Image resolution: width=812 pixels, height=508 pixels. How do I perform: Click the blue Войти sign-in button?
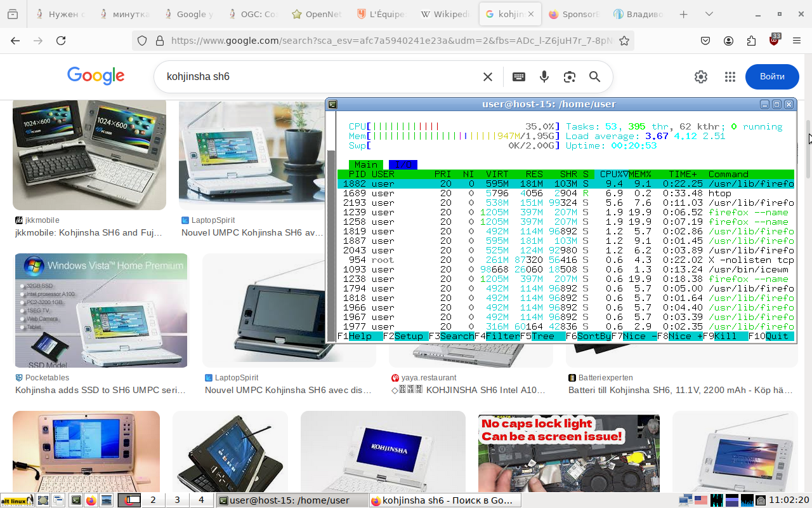pyautogui.click(x=771, y=77)
